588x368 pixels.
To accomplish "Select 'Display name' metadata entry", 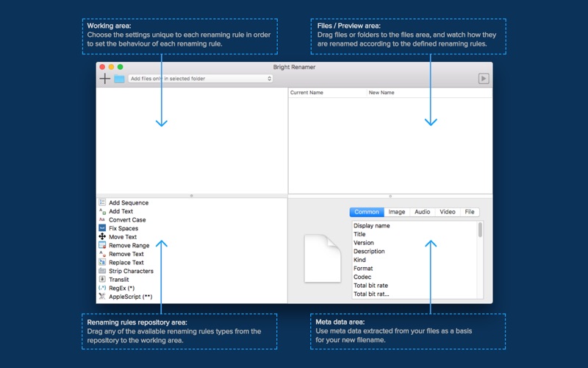I will (x=372, y=226).
